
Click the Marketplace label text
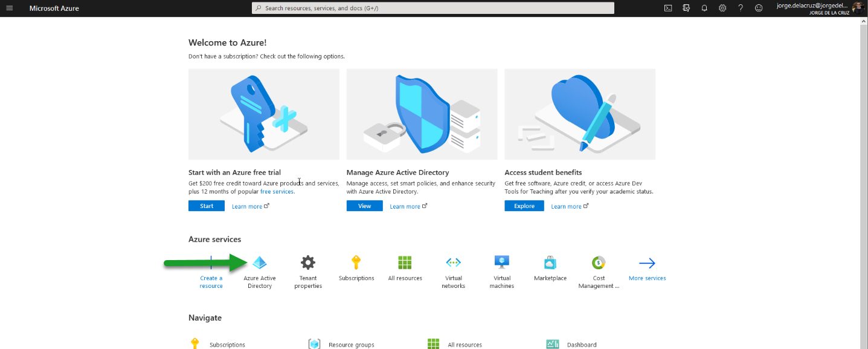[550, 278]
